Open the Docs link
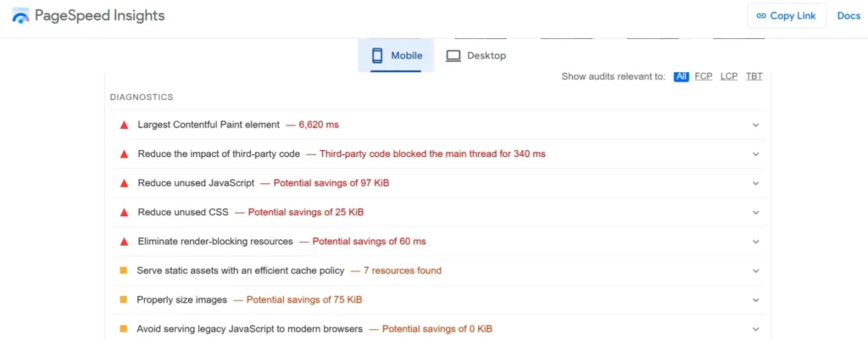Image resolution: width=868 pixels, height=340 pixels. (849, 16)
